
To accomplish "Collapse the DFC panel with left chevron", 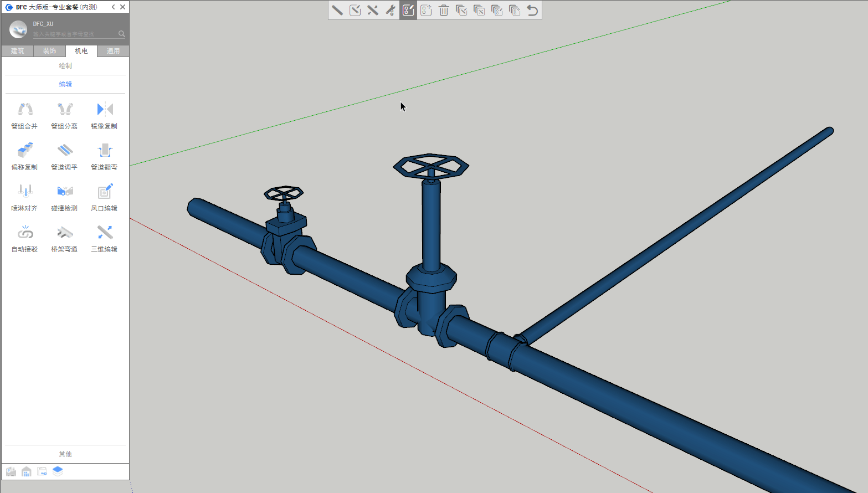I will (x=114, y=7).
